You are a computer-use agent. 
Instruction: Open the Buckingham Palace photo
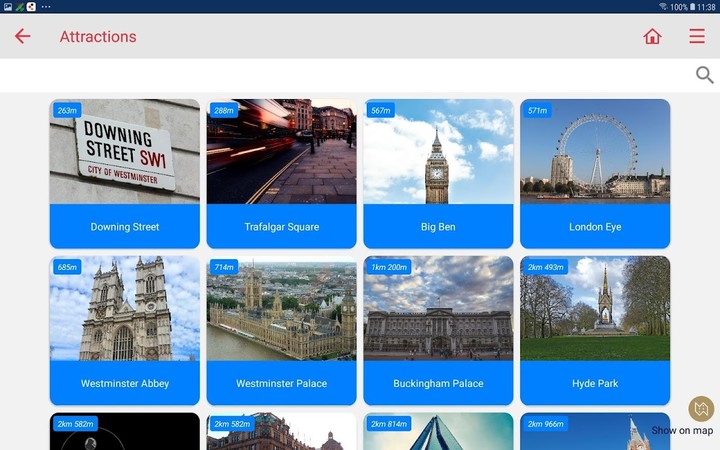tap(438, 308)
